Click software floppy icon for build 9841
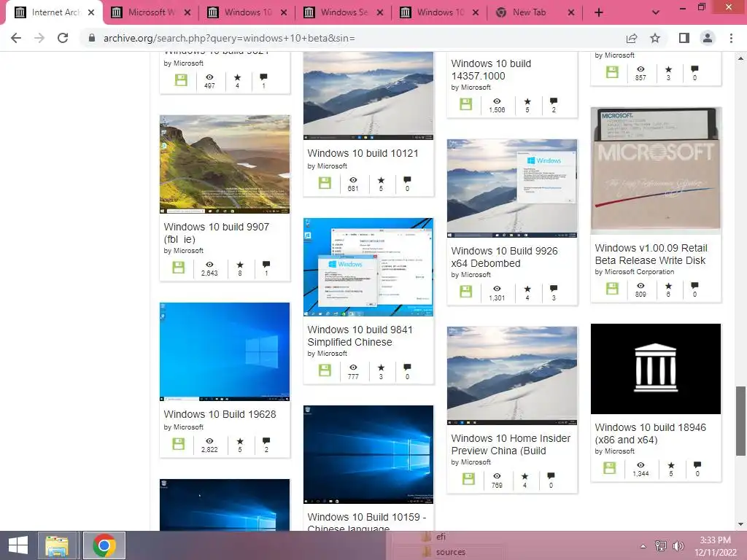Viewport: 747px width, 560px height. click(x=325, y=370)
